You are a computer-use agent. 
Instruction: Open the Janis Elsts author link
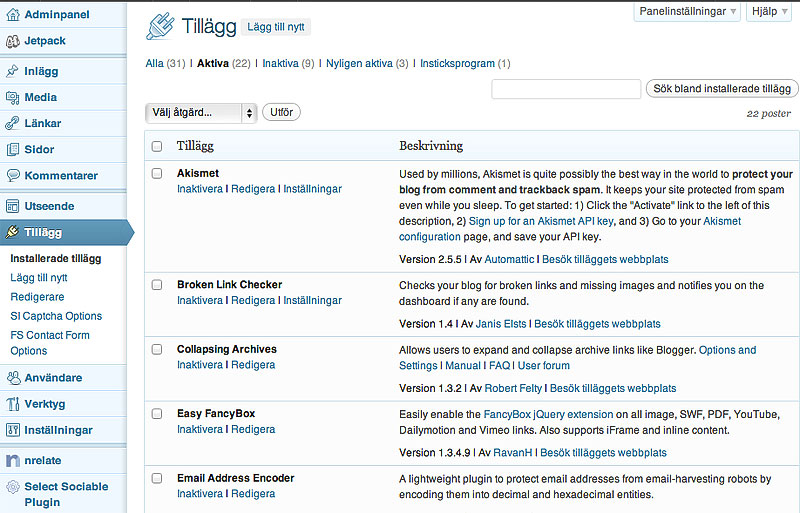point(501,324)
